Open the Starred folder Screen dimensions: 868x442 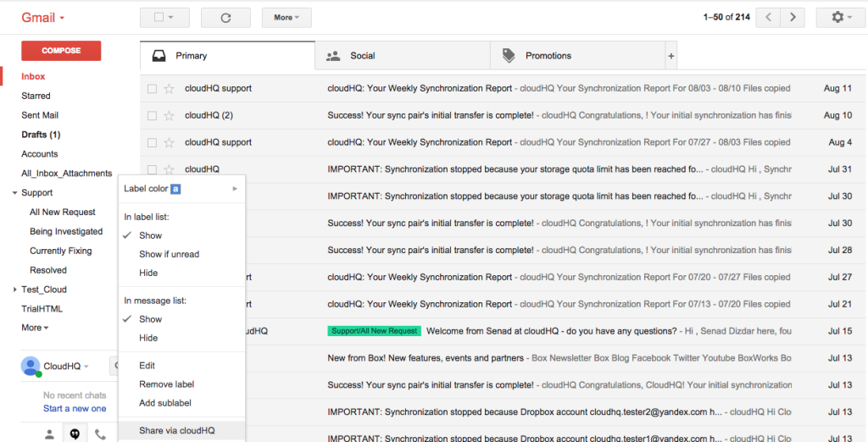36,97
